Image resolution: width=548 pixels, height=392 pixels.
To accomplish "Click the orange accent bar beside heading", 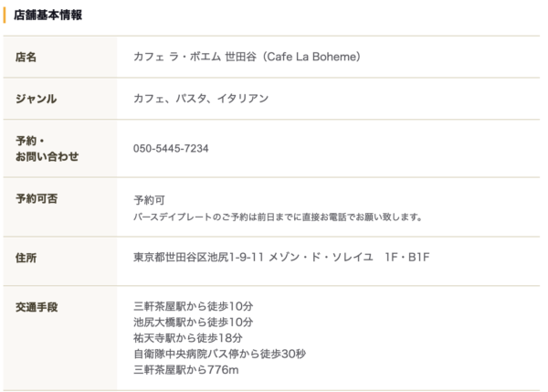I will (x=5, y=15).
